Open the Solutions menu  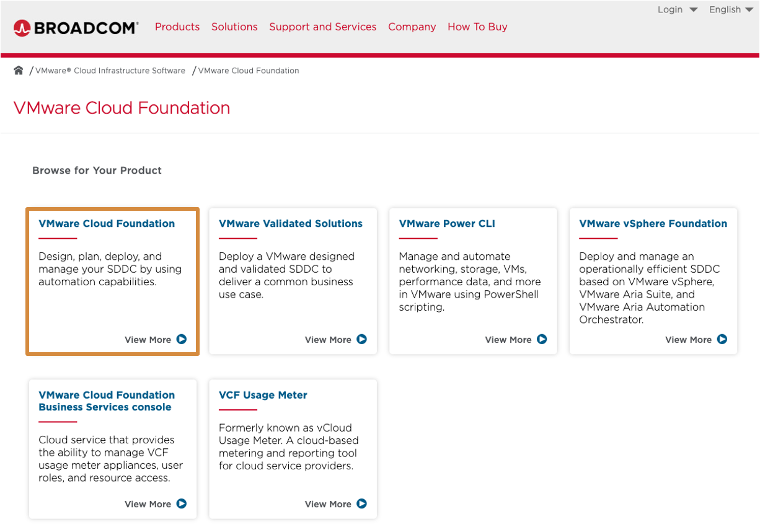tap(234, 27)
